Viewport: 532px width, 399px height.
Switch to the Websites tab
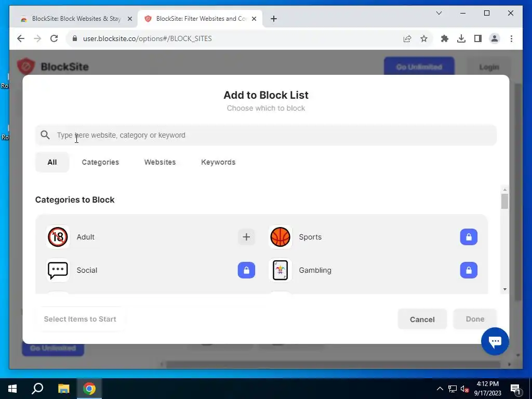coord(160,162)
